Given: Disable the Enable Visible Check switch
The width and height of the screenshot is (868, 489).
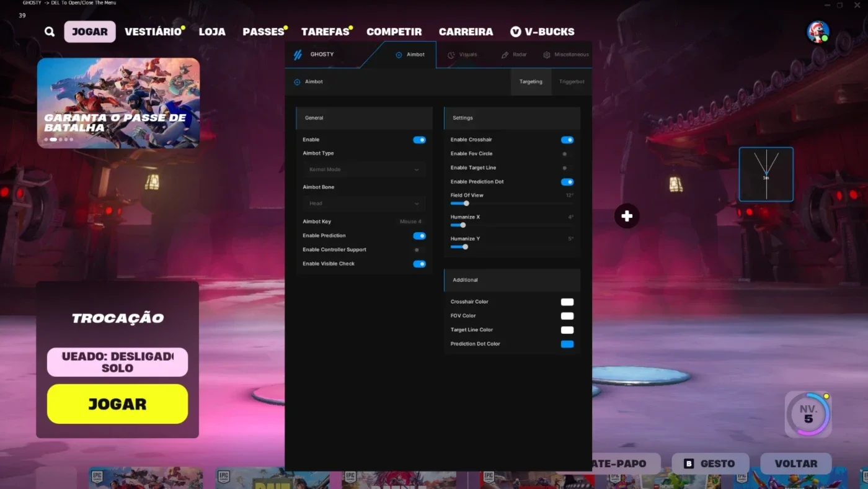Looking at the screenshot, I should [x=419, y=264].
